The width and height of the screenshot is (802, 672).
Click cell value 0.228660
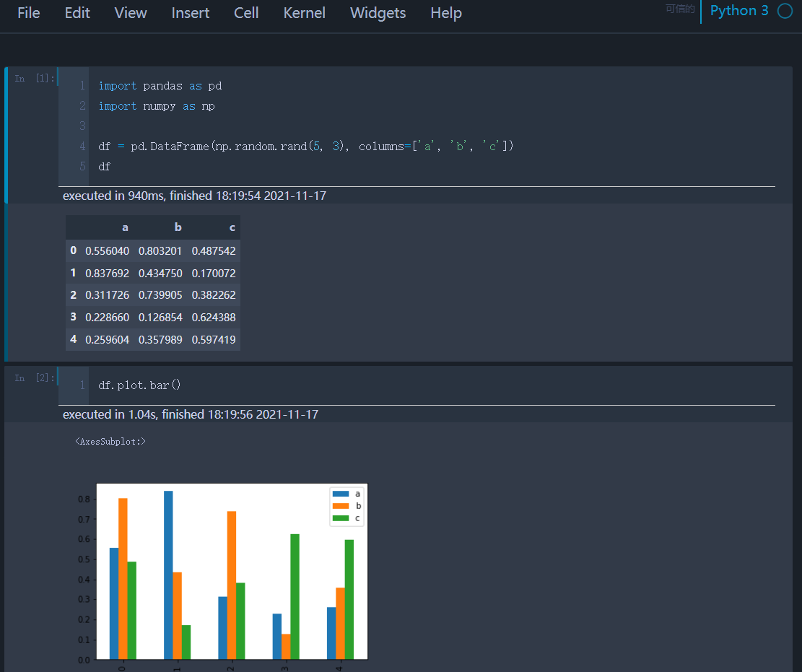point(108,318)
